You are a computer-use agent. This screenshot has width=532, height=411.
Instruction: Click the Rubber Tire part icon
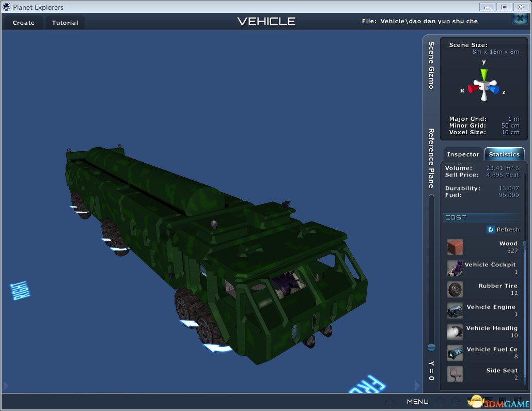coord(455,289)
